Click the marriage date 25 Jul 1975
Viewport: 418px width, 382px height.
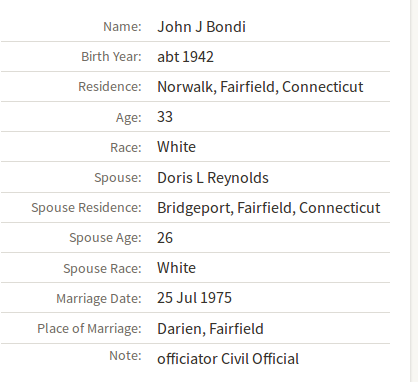[x=194, y=298]
